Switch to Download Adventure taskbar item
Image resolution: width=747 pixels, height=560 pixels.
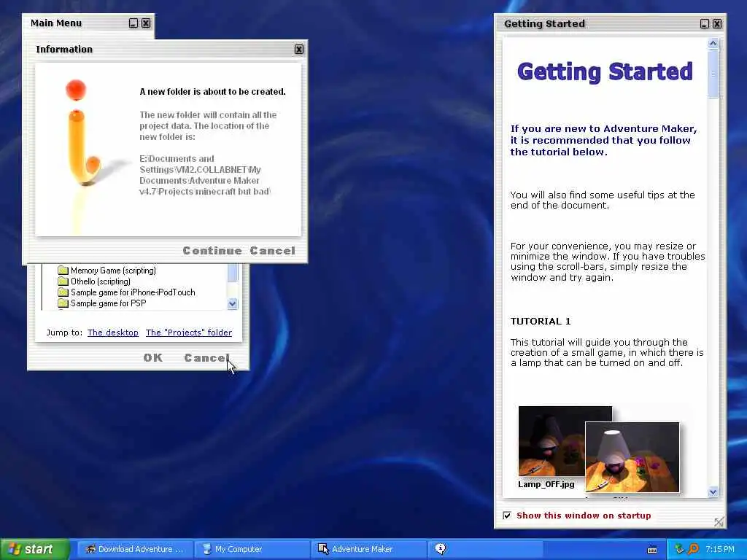pyautogui.click(x=135, y=549)
